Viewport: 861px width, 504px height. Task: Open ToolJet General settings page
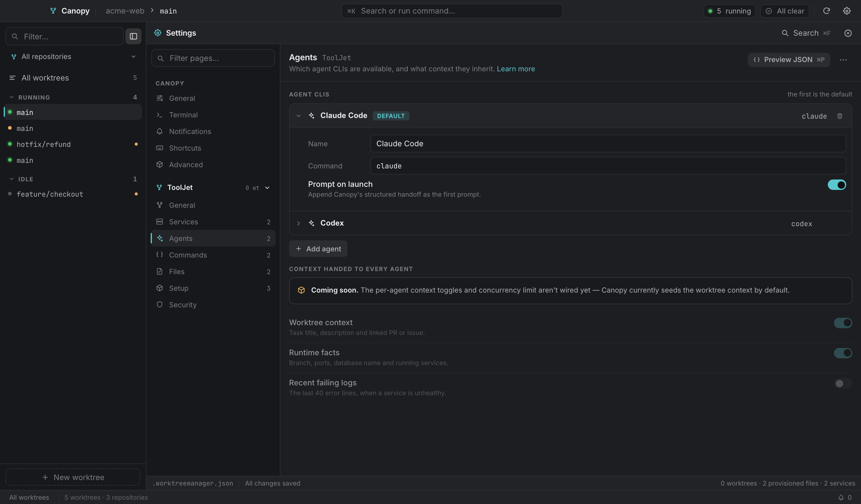213,205
